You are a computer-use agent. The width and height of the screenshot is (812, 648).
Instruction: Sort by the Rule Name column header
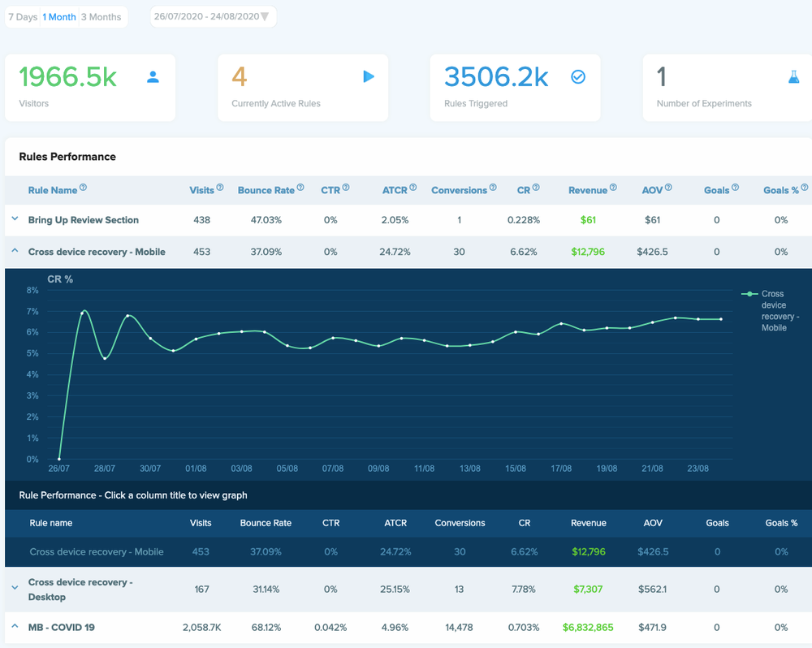[x=52, y=191]
